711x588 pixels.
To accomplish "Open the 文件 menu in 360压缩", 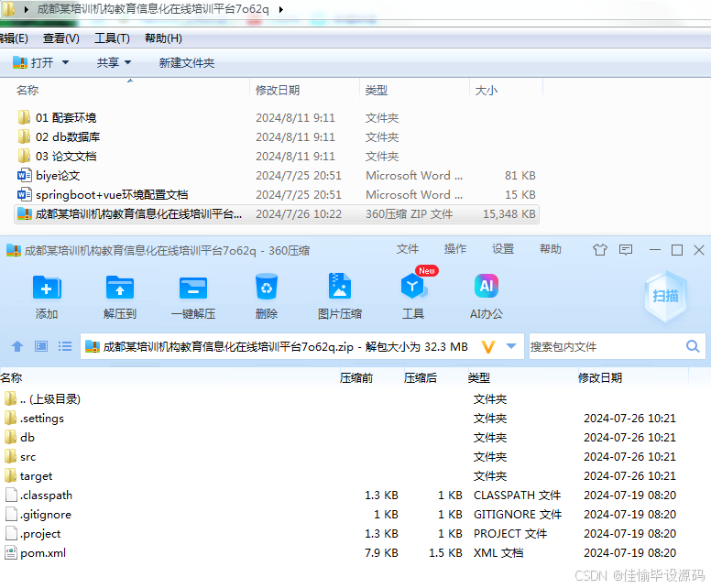I will point(408,249).
